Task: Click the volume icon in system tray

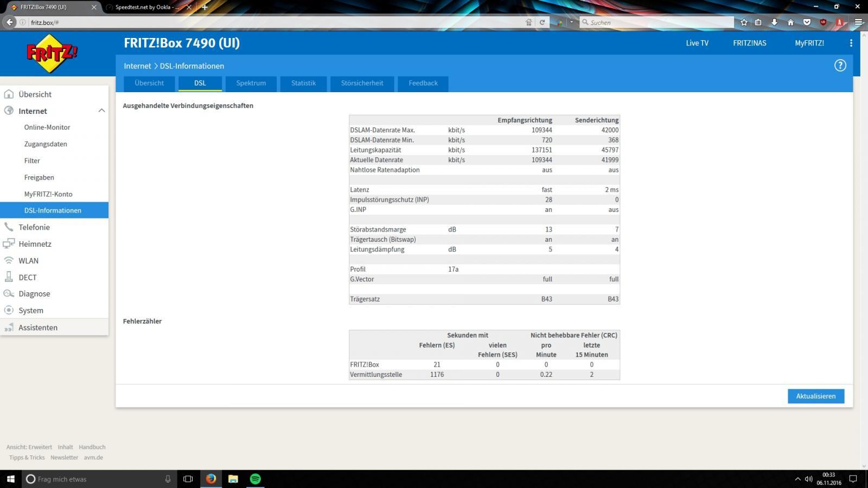Action: [x=809, y=479]
